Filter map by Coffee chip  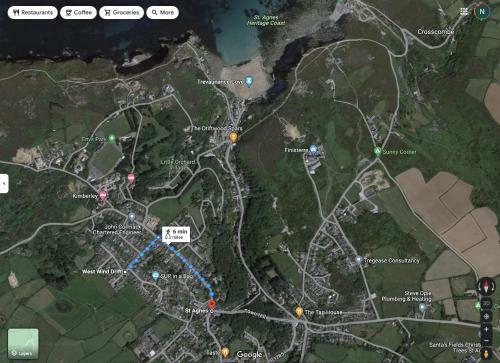point(78,13)
